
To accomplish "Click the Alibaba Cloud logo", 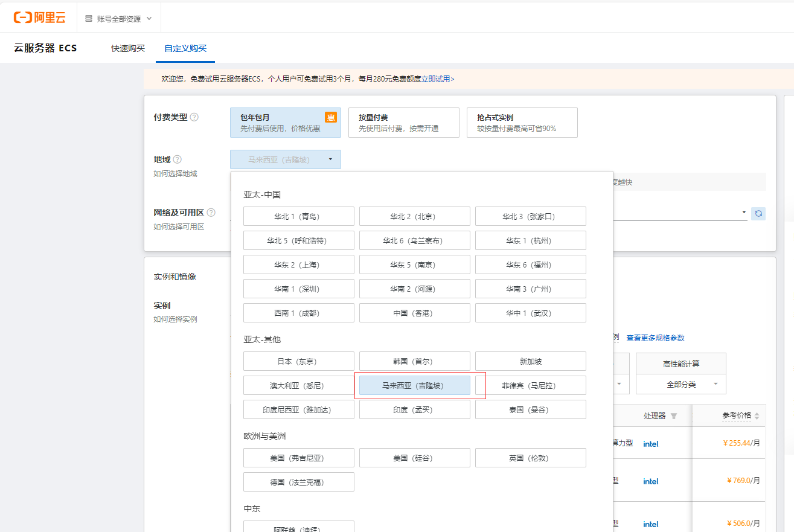I will click(x=39, y=18).
